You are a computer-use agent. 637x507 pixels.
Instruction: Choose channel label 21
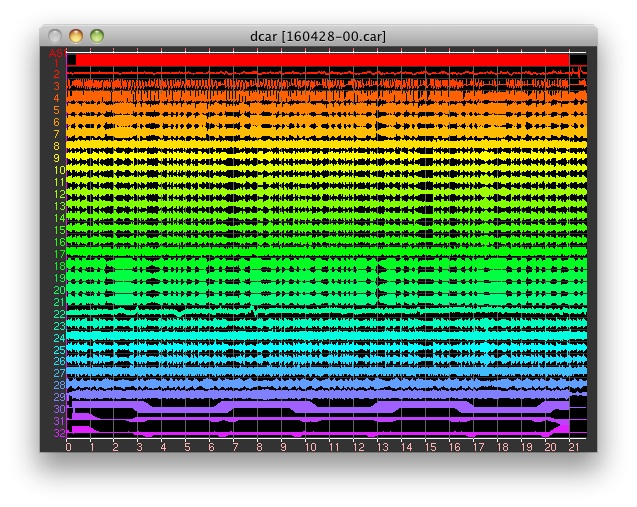[60, 302]
